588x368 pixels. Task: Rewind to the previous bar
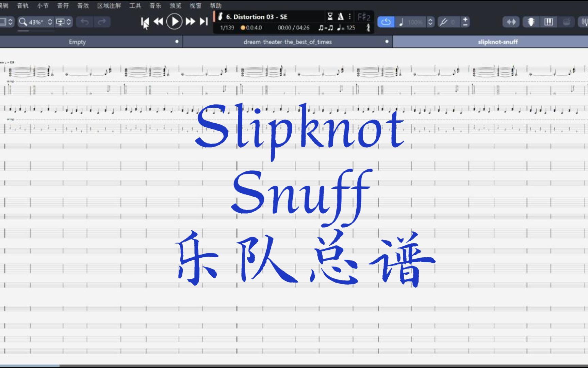tap(158, 22)
